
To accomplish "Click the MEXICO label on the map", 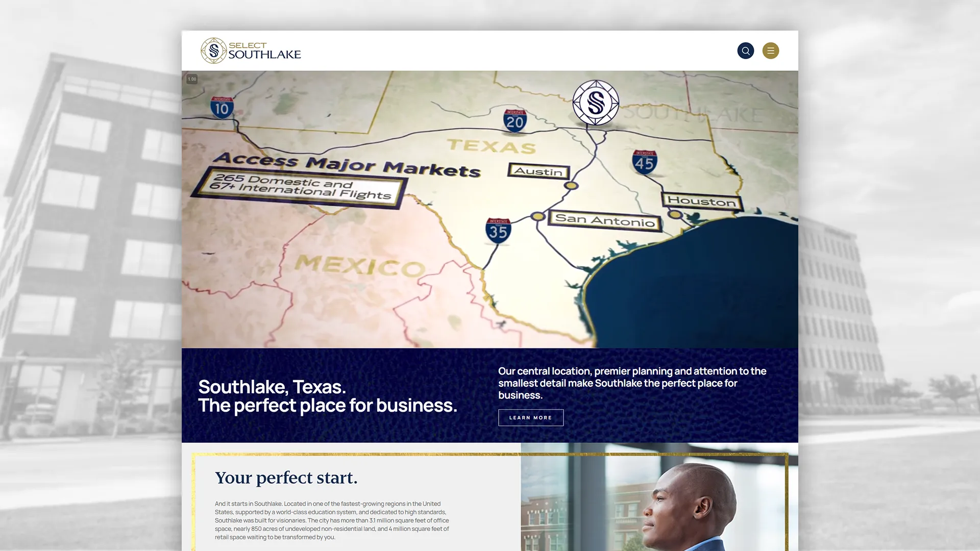I will click(360, 266).
